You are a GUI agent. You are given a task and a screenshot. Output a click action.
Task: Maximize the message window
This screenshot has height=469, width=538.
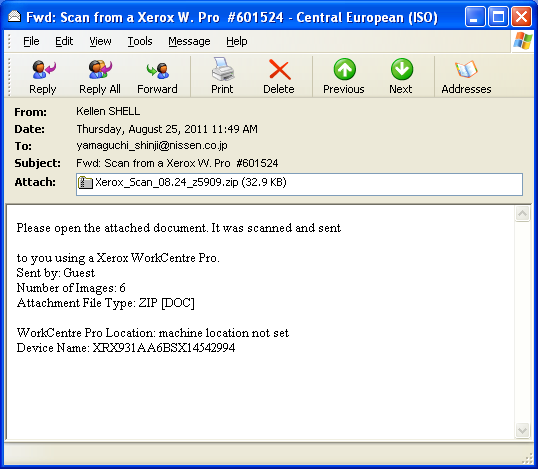click(498, 16)
